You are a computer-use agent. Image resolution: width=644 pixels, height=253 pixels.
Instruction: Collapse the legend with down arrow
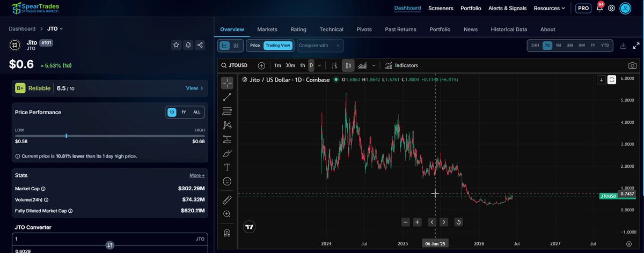[x=602, y=79]
